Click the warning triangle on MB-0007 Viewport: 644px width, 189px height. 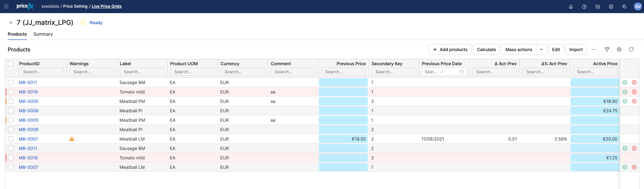click(72, 139)
